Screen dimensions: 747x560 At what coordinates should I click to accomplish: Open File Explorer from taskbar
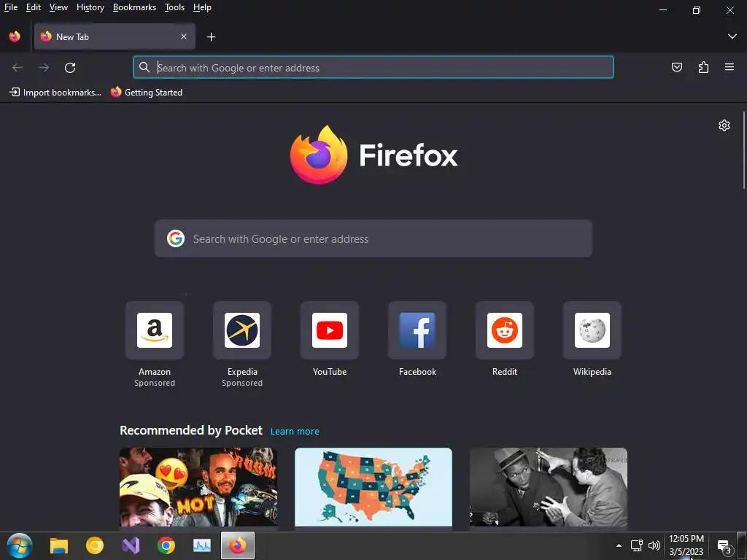pos(59,545)
